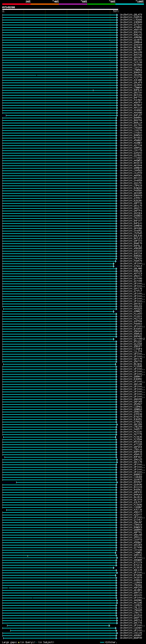The width and height of the screenshot is (146, 644).
Task: Open hit UniRef100_C7EA98
Action: pyautogui.click(x=131, y=20)
